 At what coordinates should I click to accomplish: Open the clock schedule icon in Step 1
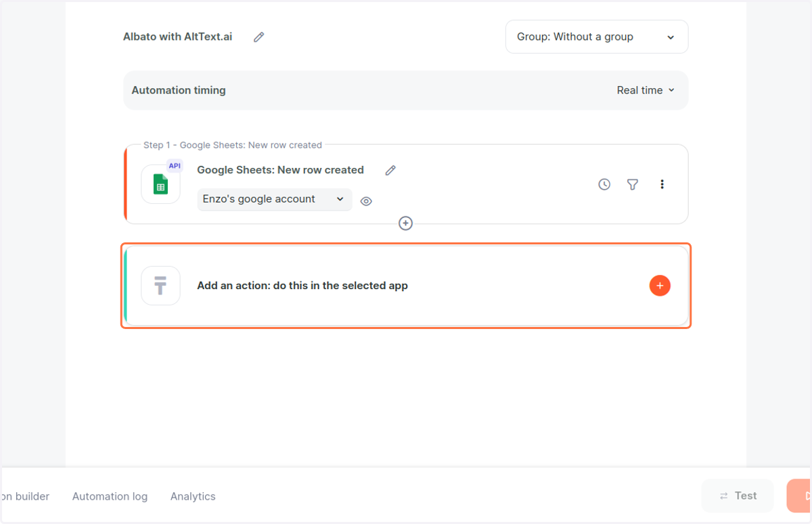604,184
